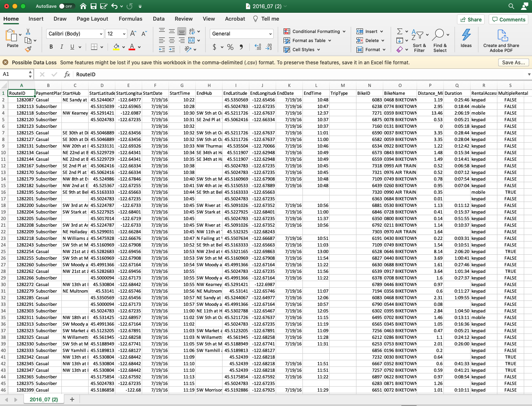Screen dimensions: 532x406
Task: Click the Find & Select magnifier
Action: pyautogui.click(x=439, y=35)
